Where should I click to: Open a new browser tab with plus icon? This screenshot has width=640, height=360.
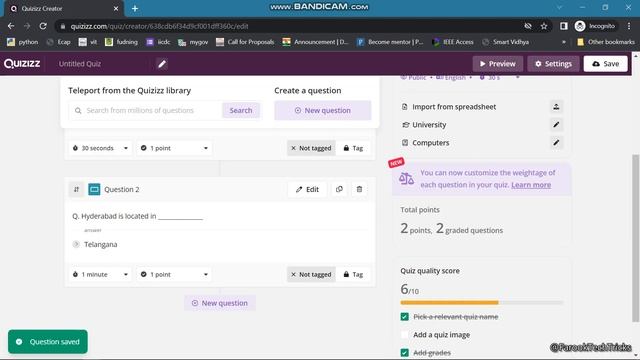tap(135, 9)
